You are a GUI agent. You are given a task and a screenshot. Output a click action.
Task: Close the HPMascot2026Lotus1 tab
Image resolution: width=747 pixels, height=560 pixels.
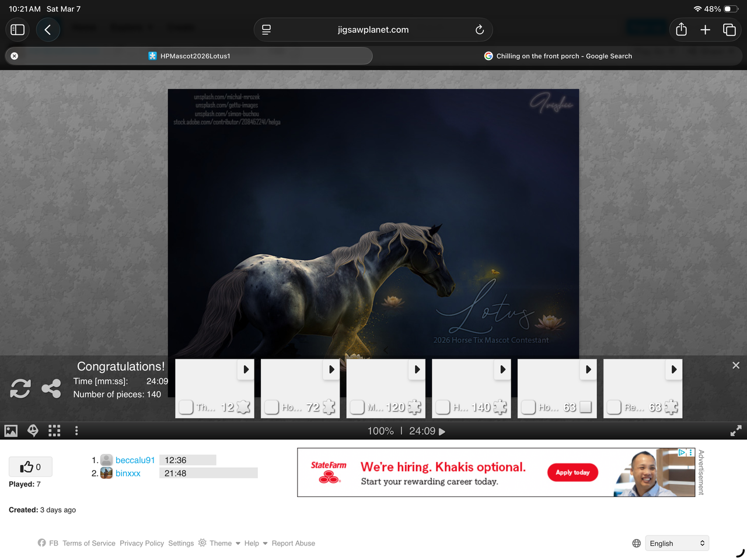pos(15,56)
